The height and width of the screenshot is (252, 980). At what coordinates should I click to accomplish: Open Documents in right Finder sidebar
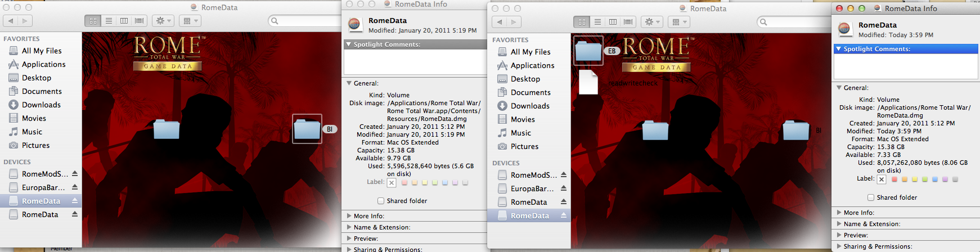[529, 92]
